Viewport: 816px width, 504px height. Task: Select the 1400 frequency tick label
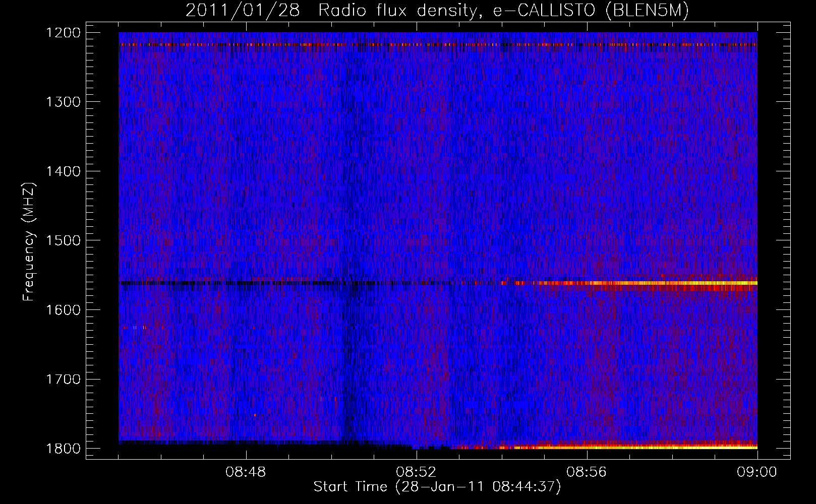tap(63, 171)
